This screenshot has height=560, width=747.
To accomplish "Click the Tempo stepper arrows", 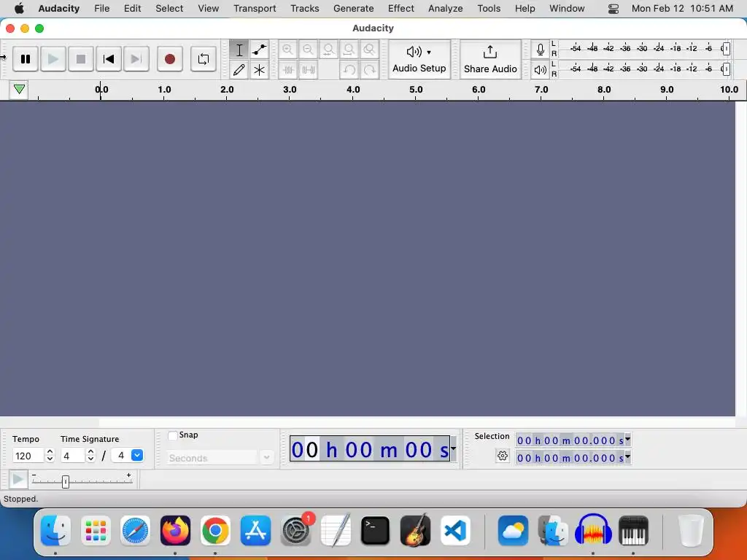I will point(50,456).
